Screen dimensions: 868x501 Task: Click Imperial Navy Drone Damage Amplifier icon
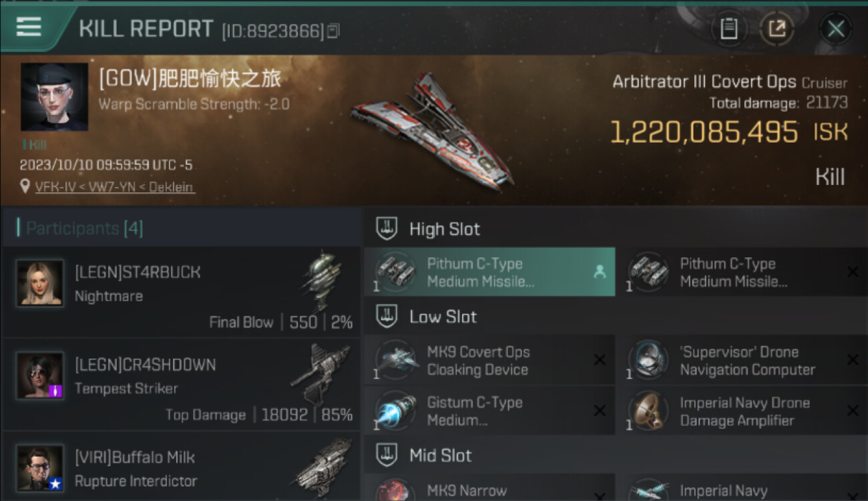648,411
